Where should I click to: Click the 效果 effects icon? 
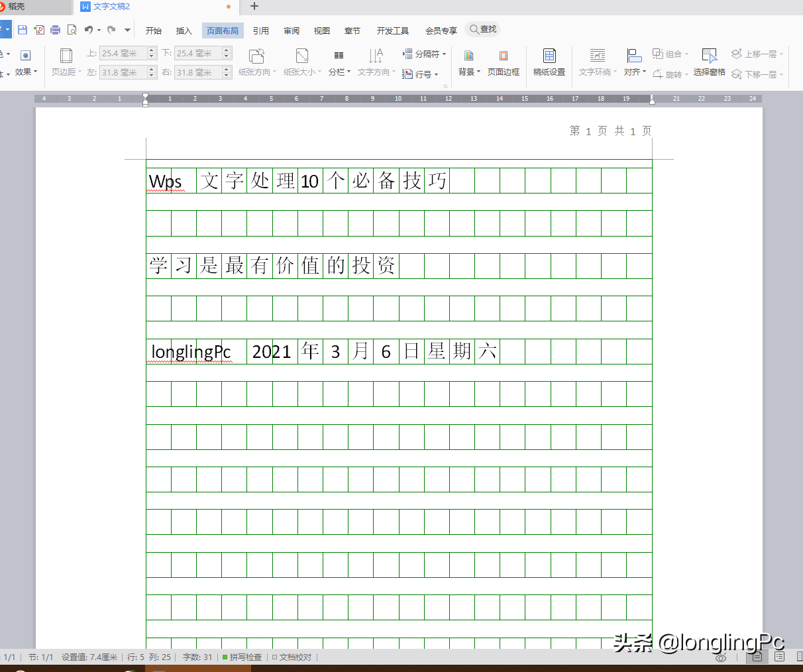[x=25, y=56]
